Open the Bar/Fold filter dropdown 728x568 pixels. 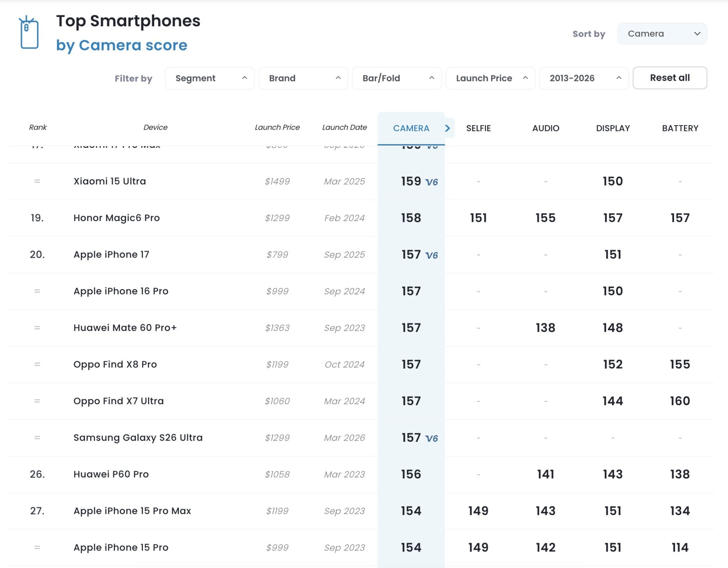click(397, 78)
